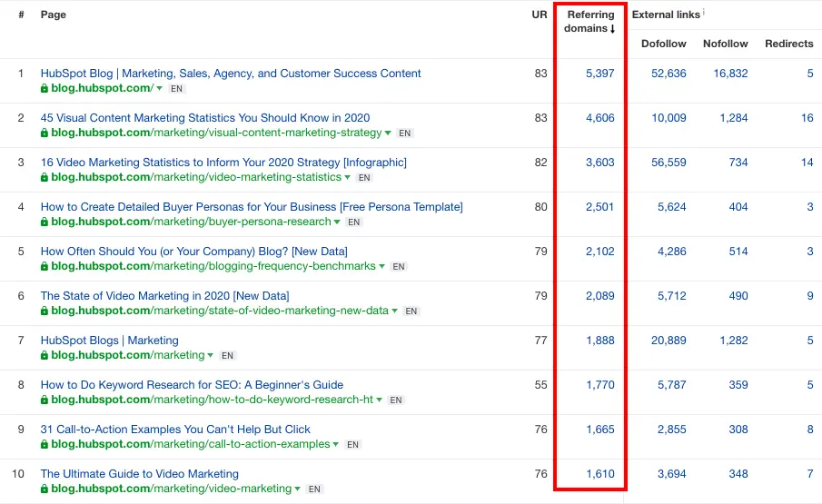
Task: Open 'The State of Video Marketing in 2020' link
Action: (164, 296)
